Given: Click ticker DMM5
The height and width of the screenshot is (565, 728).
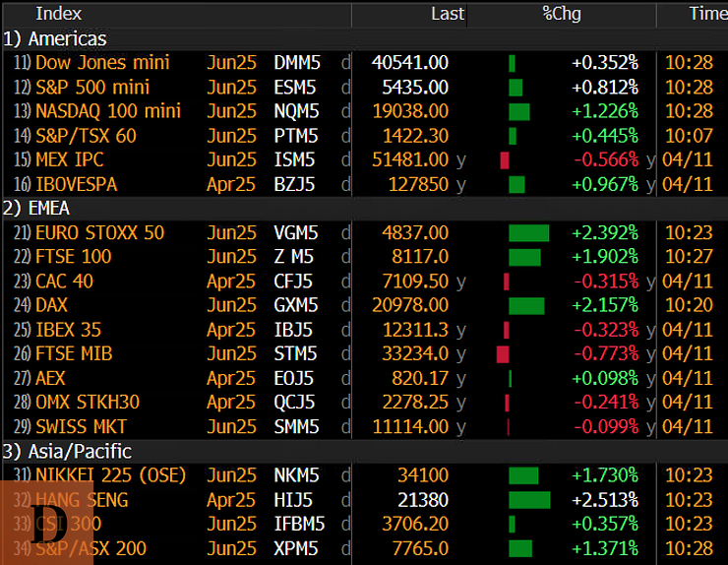Looking at the screenshot, I should tap(297, 63).
